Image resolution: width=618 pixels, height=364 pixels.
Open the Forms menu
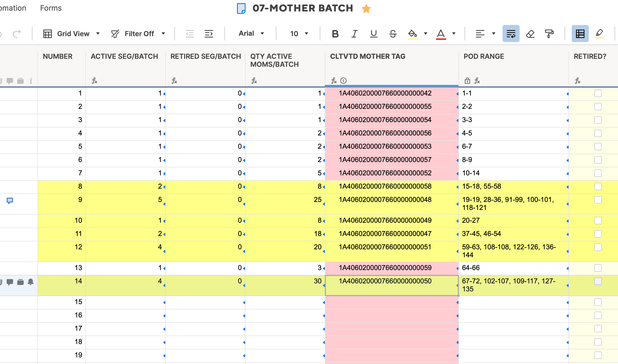pyautogui.click(x=51, y=8)
